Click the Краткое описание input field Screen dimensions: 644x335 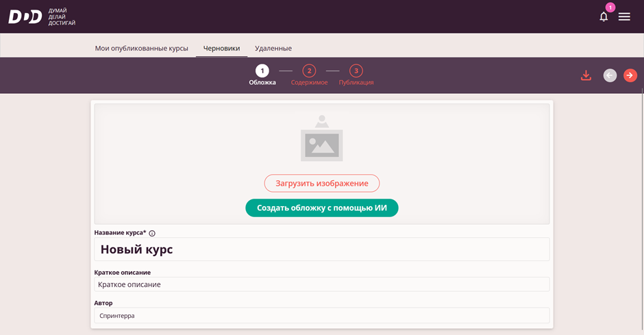pyautogui.click(x=321, y=284)
